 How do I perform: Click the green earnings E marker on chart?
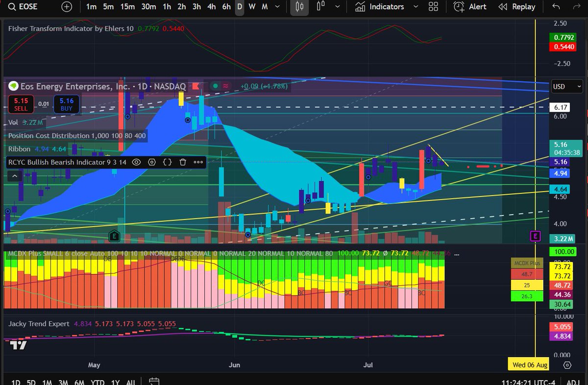click(x=114, y=236)
